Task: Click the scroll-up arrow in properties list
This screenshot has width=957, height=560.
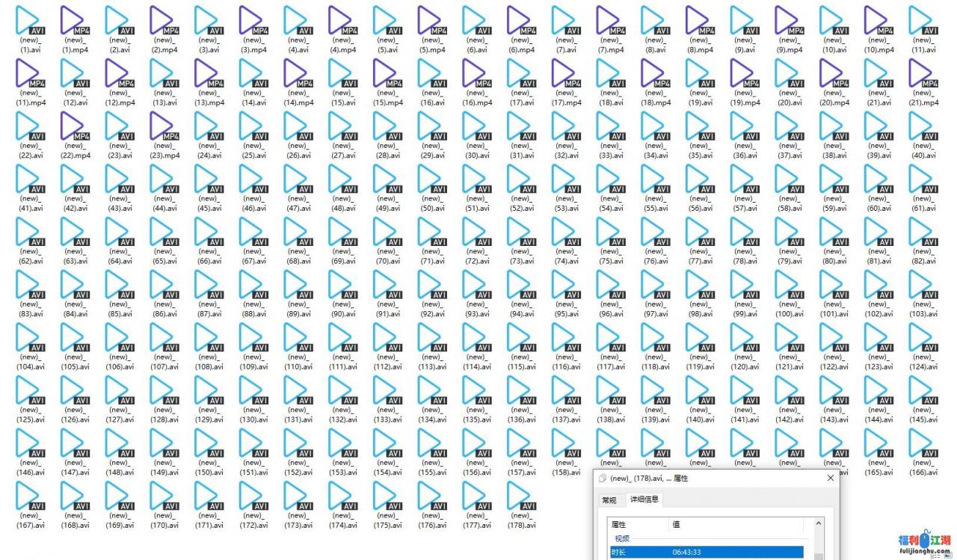Action: pyautogui.click(x=818, y=524)
